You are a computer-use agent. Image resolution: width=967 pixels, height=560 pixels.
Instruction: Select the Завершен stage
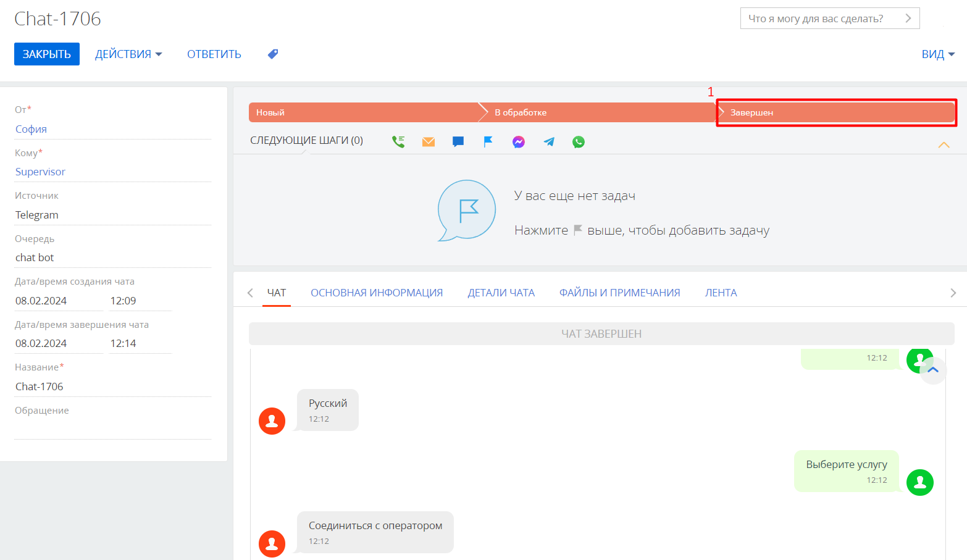pyautogui.click(x=837, y=112)
